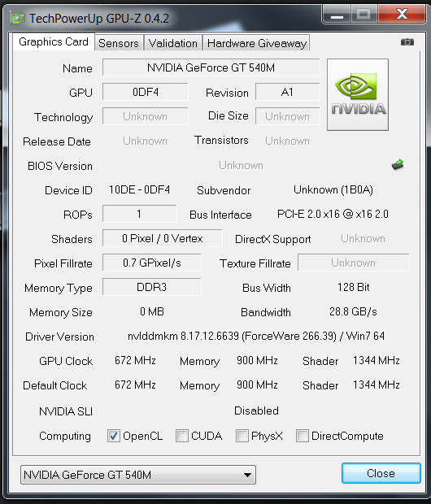Click the BIOS save chip icon
Viewport: 431px width, 504px height.
[398, 164]
